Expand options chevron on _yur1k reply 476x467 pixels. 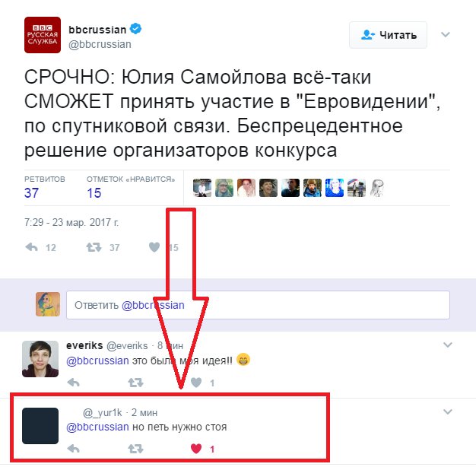tap(447, 411)
